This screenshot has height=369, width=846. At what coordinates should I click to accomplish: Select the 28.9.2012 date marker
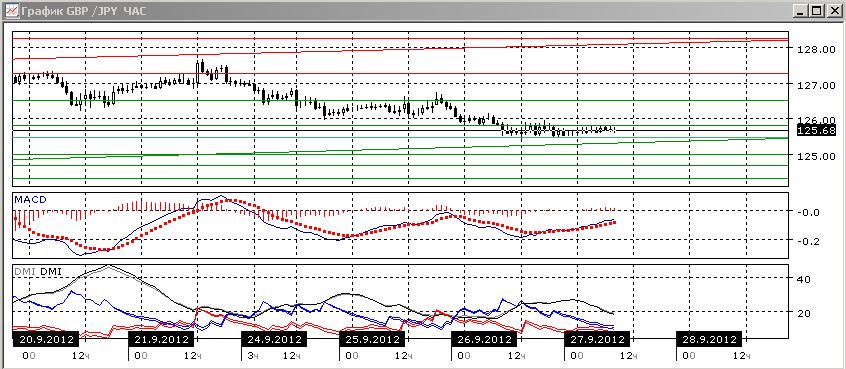(709, 339)
